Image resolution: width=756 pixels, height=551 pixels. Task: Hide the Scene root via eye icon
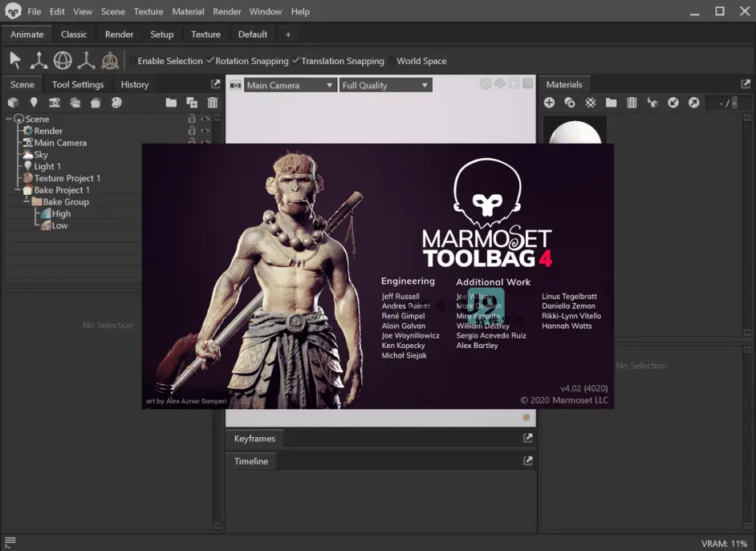[205, 119]
